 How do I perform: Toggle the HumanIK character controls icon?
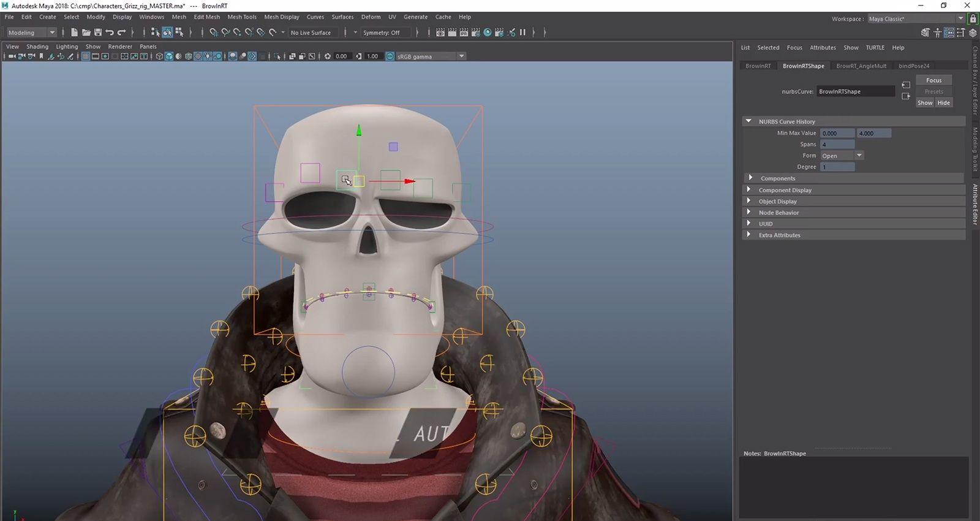click(x=937, y=32)
